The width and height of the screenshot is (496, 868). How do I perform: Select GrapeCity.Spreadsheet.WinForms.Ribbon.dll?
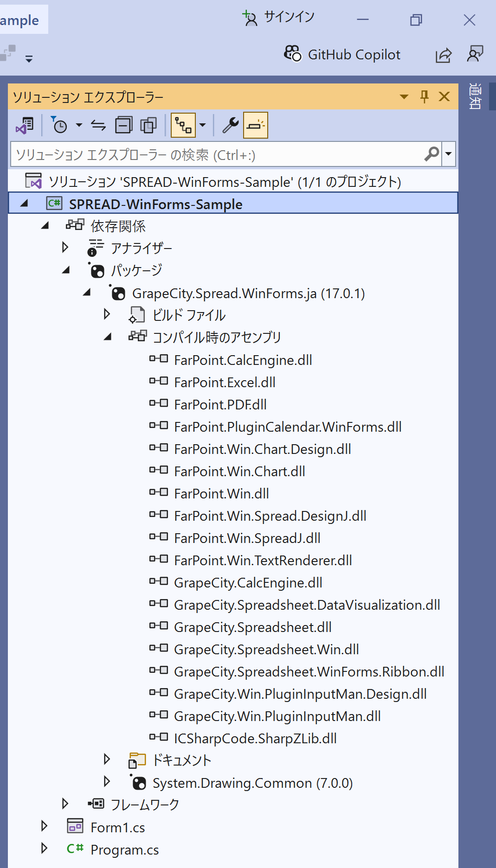[x=309, y=672]
